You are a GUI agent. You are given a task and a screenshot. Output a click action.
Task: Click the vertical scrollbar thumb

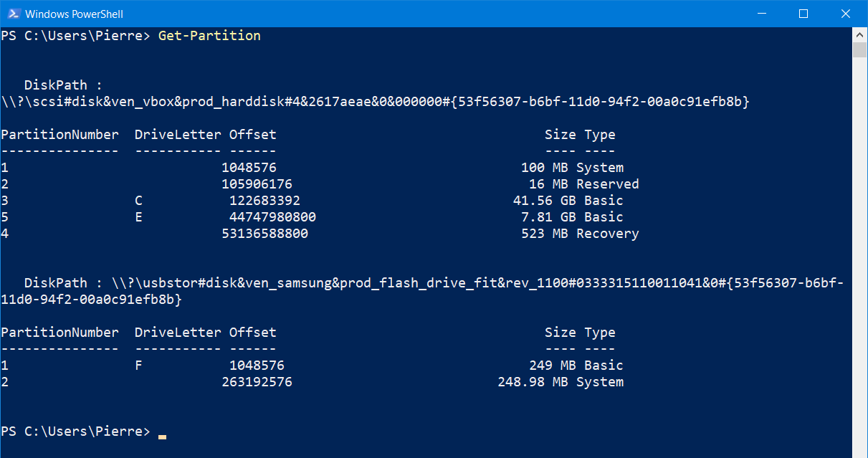pos(859,49)
